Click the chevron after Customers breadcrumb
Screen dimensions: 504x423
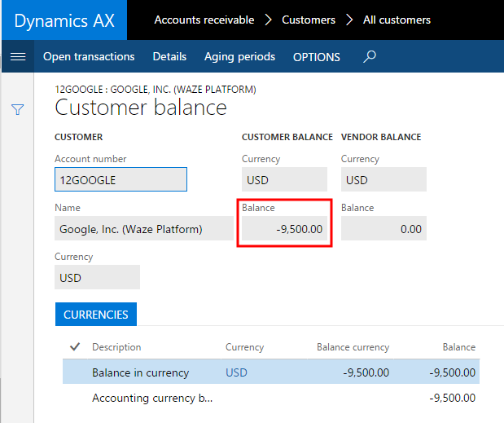click(x=349, y=20)
